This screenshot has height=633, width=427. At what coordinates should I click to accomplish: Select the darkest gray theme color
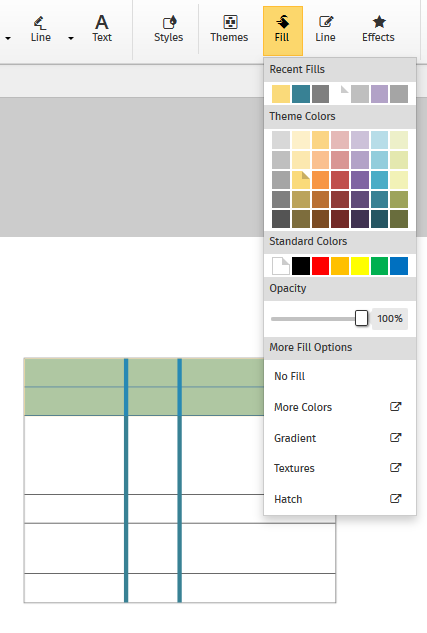tap(281, 219)
